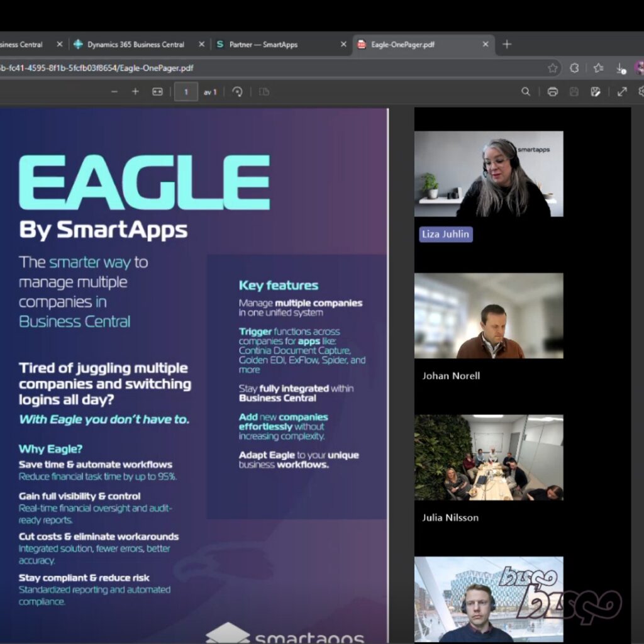Open search in the PDF toolbar
Image resolution: width=644 pixels, height=644 pixels.
click(525, 92)
